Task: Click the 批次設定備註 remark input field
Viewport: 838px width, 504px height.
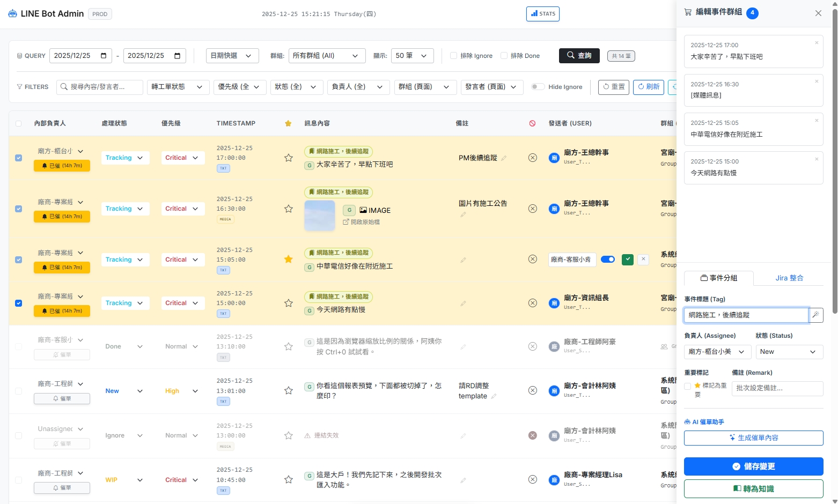Action: [777, 388]
